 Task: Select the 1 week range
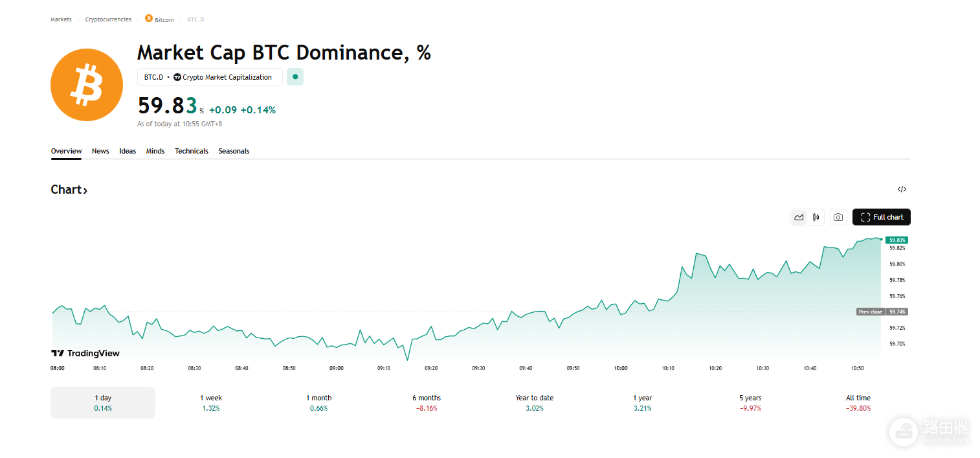click(x=210, y=402)
